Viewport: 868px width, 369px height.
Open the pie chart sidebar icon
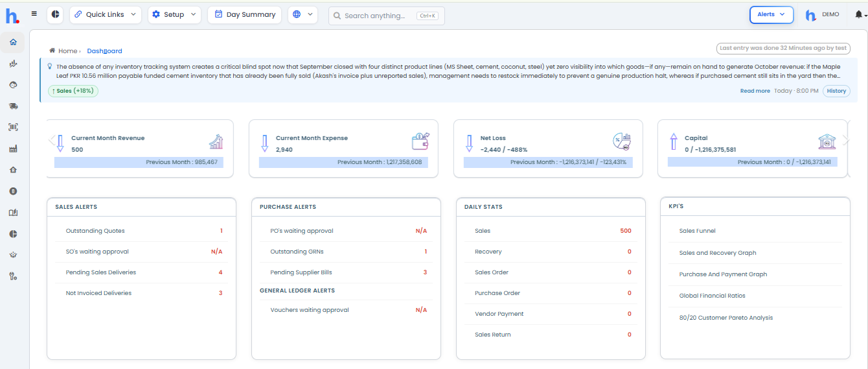13,233
